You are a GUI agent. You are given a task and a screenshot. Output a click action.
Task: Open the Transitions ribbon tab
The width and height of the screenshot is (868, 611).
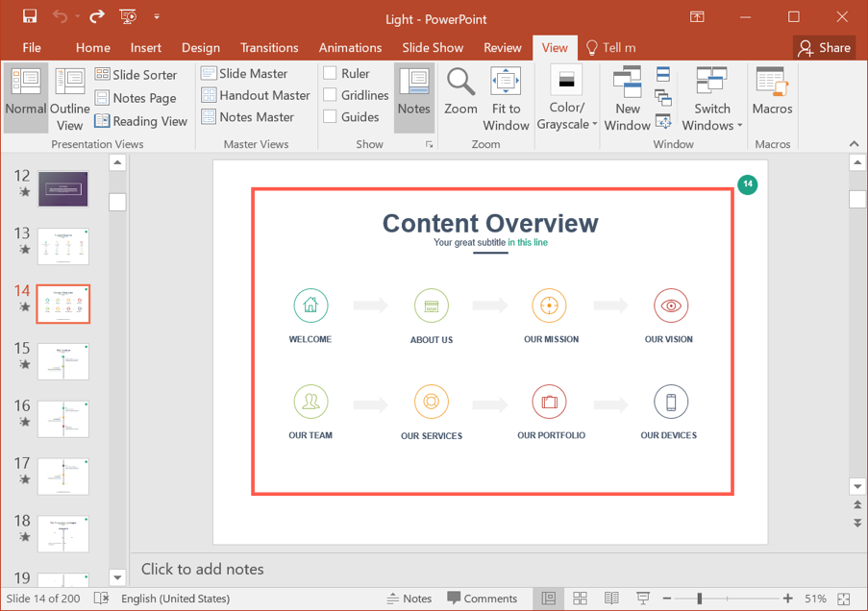tap(269, 47)
